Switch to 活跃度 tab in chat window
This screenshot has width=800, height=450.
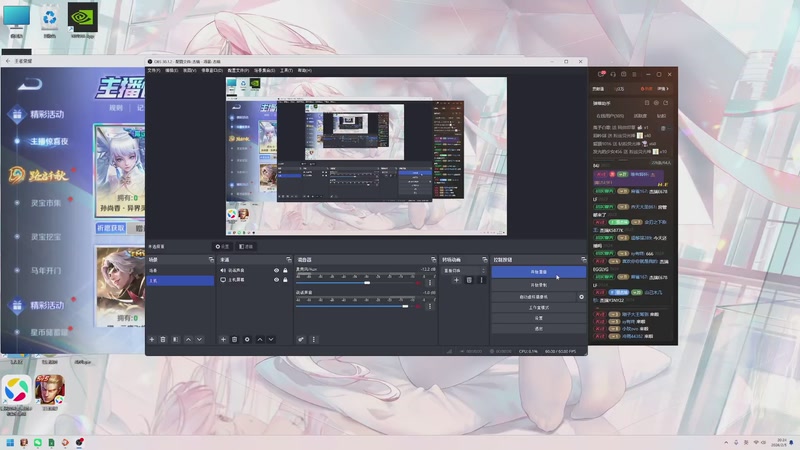[640, 116]
